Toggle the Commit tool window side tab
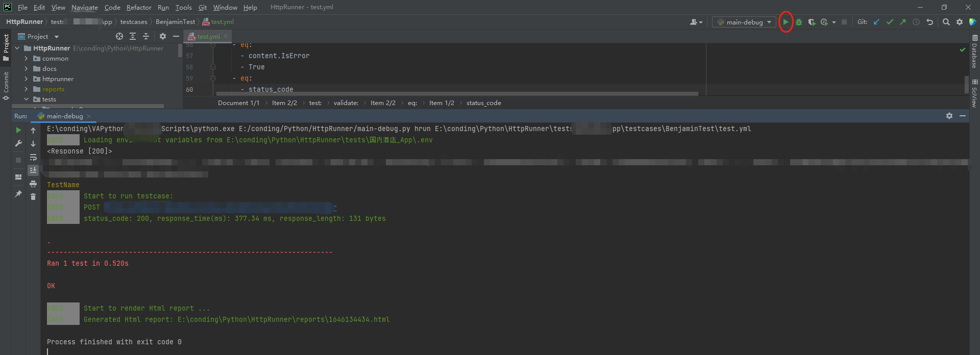This screenshot has width=980, height=355. 6,86
